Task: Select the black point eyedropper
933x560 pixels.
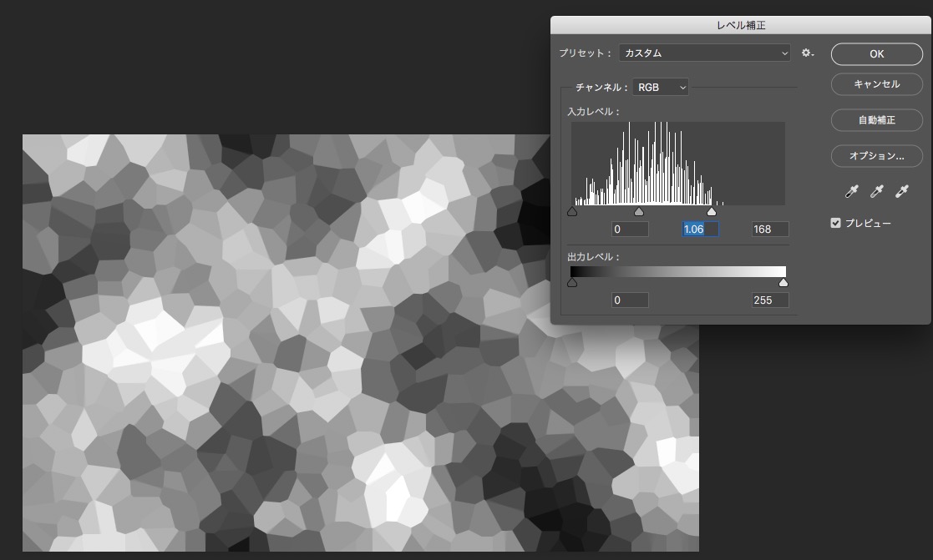Action: pyautogui.click(x=851, y=191)
